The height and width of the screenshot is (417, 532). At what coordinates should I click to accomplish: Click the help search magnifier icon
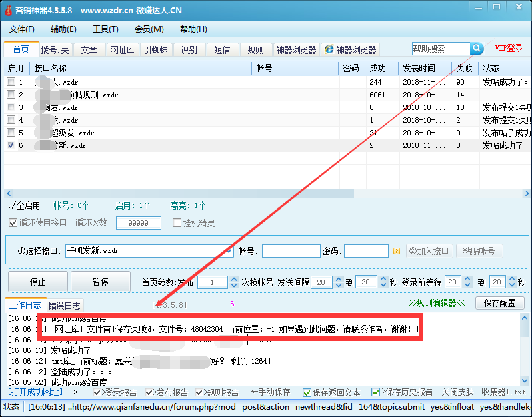point(477,49)
